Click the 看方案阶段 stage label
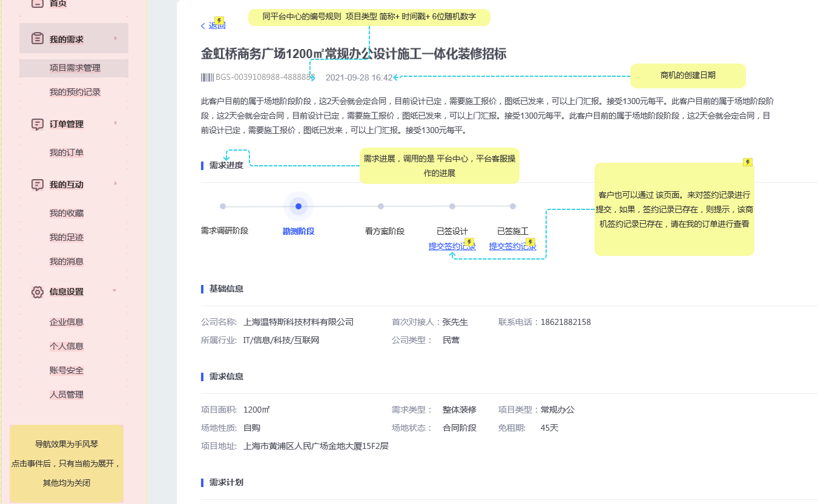 click(384, 231)
